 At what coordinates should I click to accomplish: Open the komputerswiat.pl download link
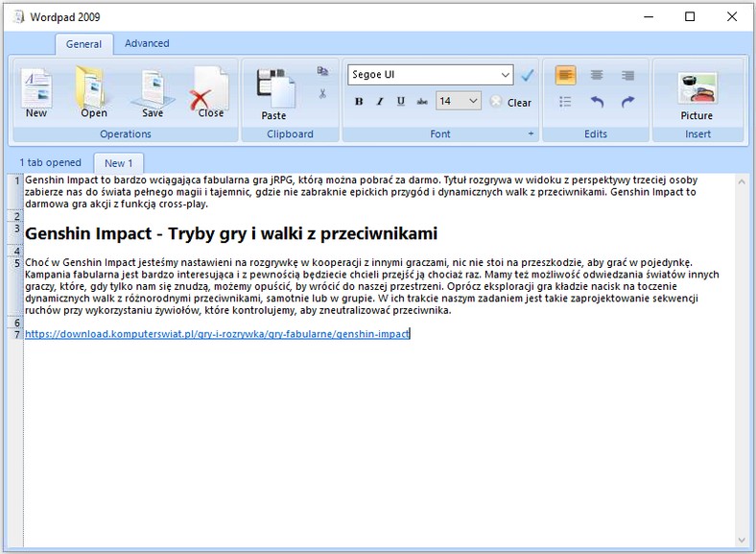coord(217,334)
